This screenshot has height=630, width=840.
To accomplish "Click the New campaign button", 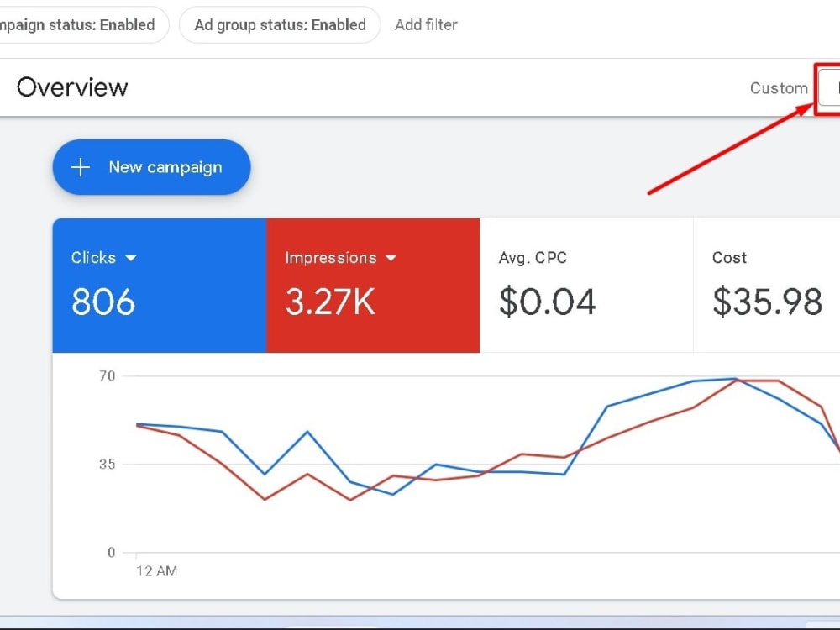I will click(x=151, y=167).
